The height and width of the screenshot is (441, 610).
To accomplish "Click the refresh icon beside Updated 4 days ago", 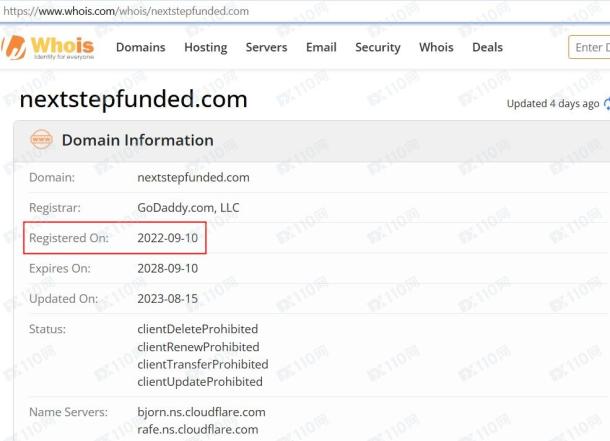I will (x=606, y=104).
